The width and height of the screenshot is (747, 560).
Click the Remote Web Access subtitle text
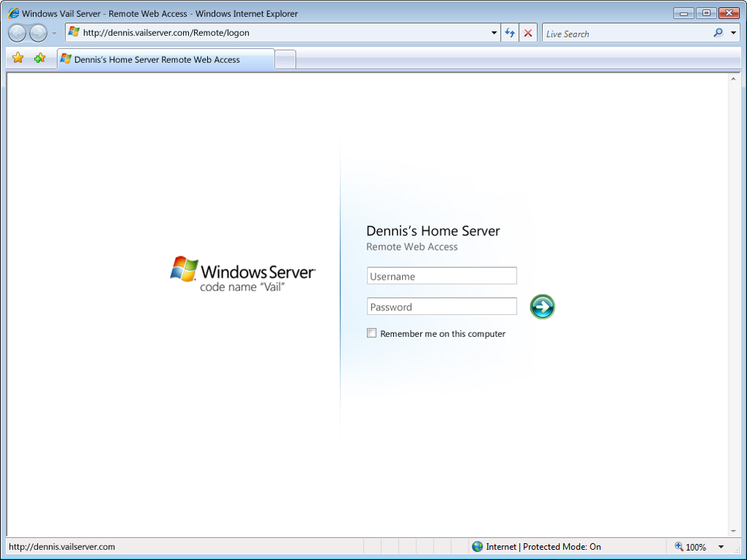tap(412, 247)
